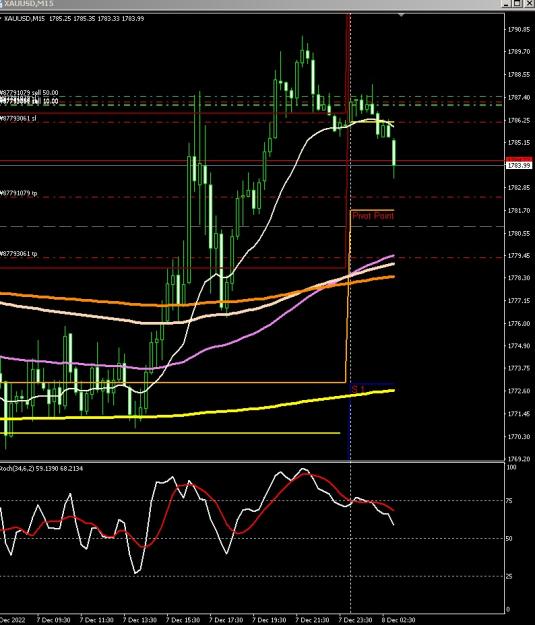
Task: Click the XAUUSD,M15 OHLC info line
Action: pos(74,18)
